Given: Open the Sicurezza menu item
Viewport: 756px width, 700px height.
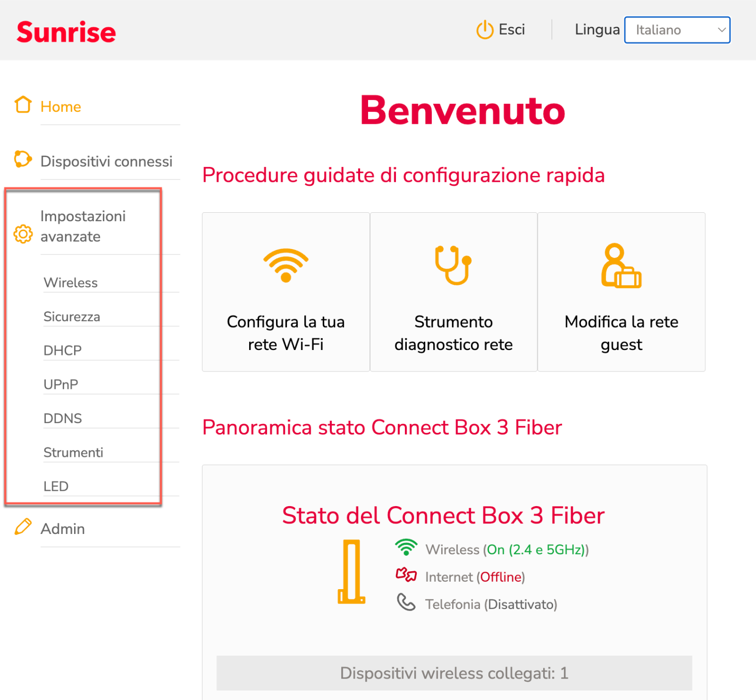Looking at the screenshot, I should 72,317.
